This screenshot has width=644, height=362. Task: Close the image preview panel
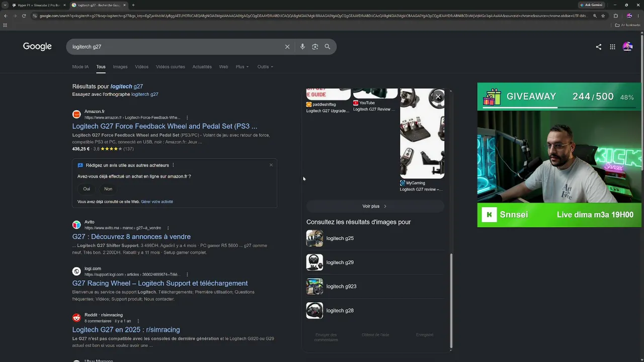coord(438,97)
